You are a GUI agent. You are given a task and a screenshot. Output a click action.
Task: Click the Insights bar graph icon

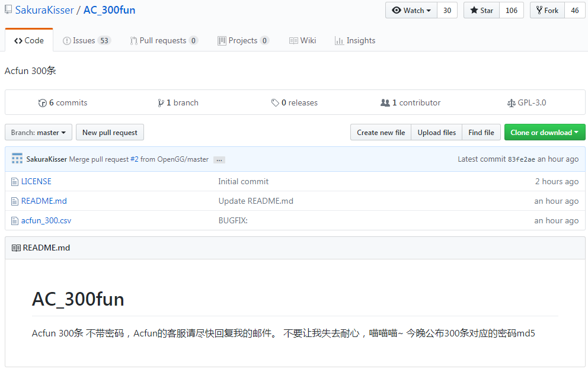(339, 41)
